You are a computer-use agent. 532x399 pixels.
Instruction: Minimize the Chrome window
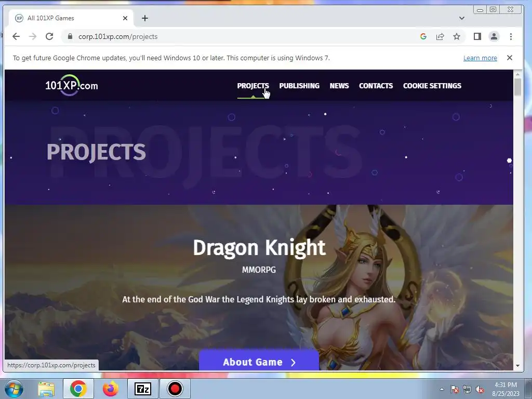point(480,10)
